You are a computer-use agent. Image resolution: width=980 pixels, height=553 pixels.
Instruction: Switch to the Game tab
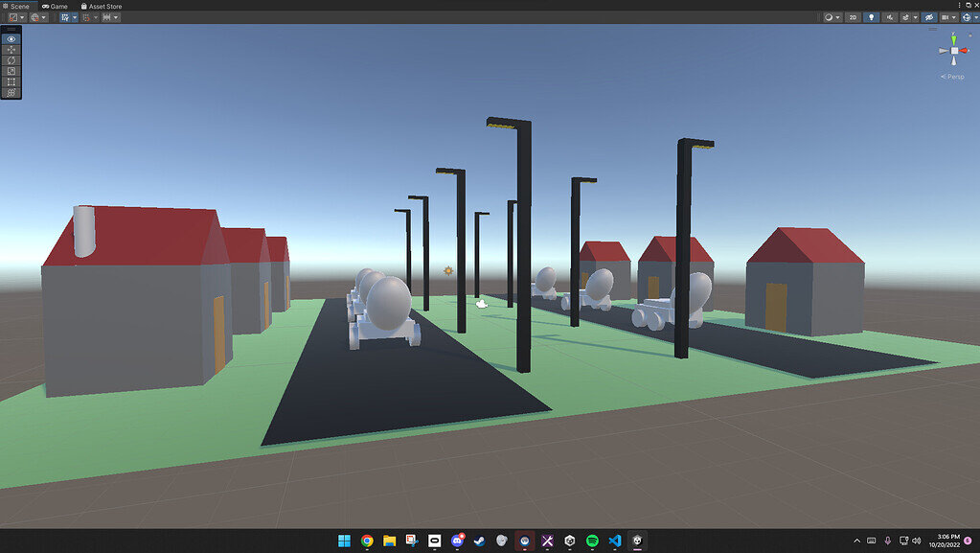click(x=53, y=5)
